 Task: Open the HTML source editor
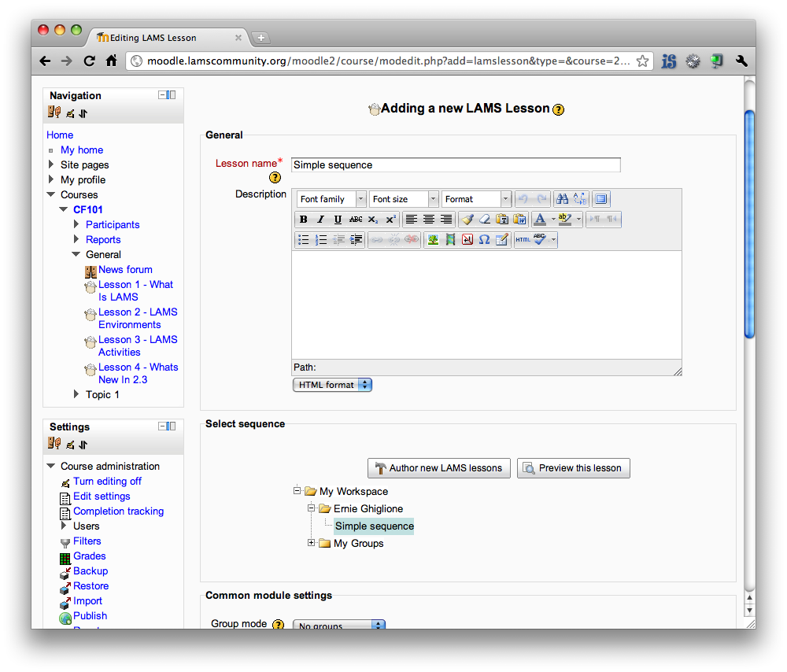click(x=523, y=240)
